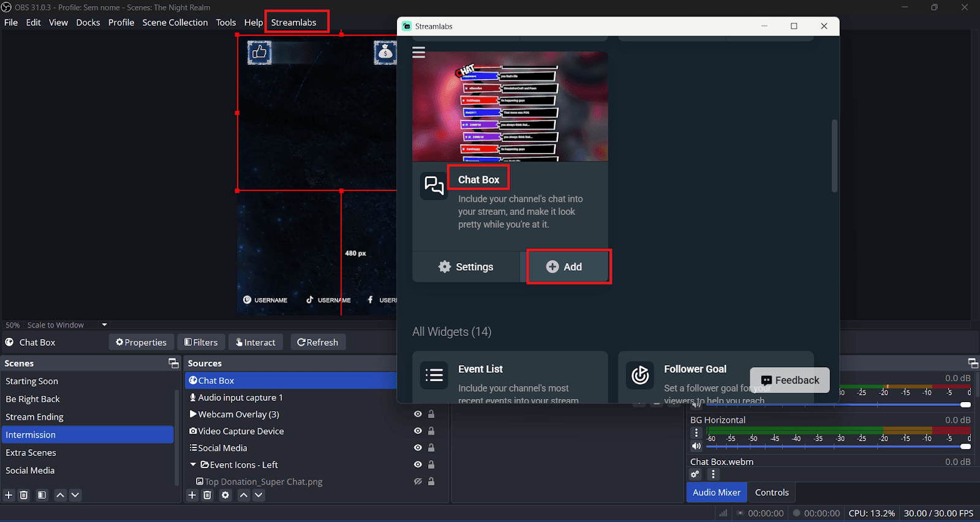
Task: Move the selected scene up
Action: click(x=60, y=495)
